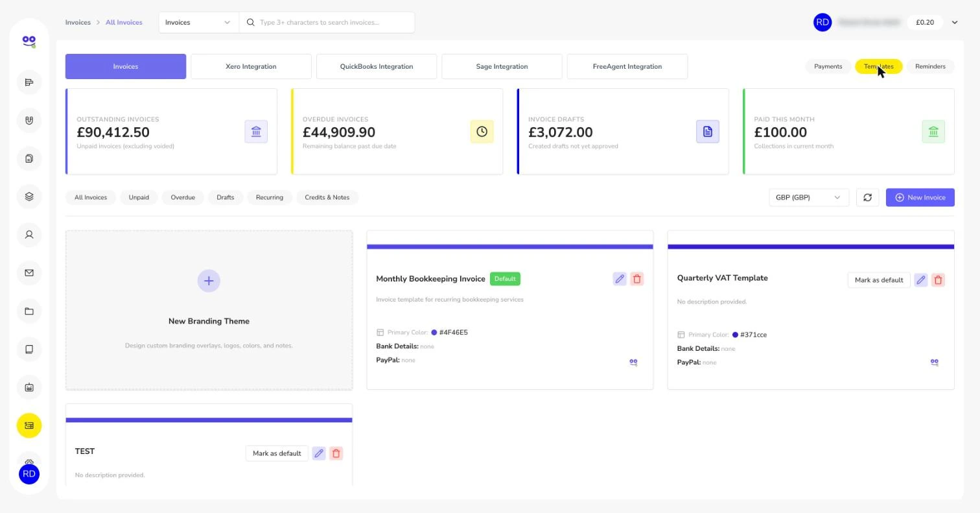This screenshot has width=980, height=513.
Task: Click the refresh icon button
Action: (x=867, y=197)
